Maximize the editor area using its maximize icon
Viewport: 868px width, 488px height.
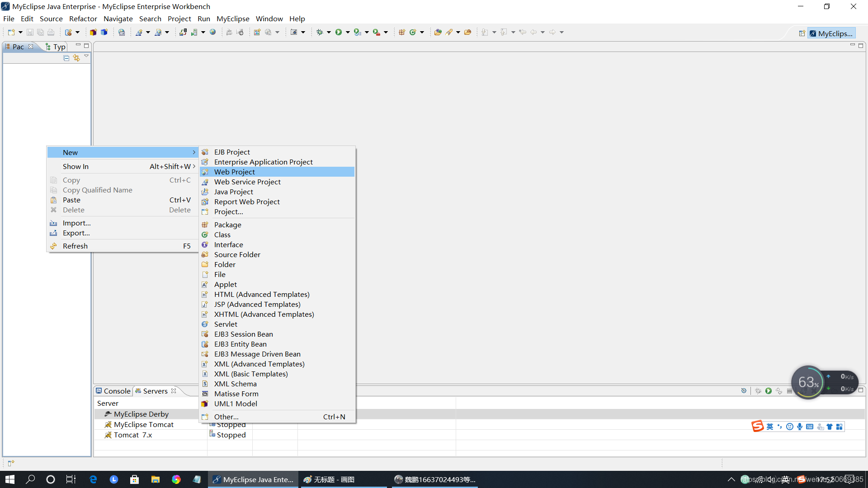pyautogui.click(x=861, y=46)
